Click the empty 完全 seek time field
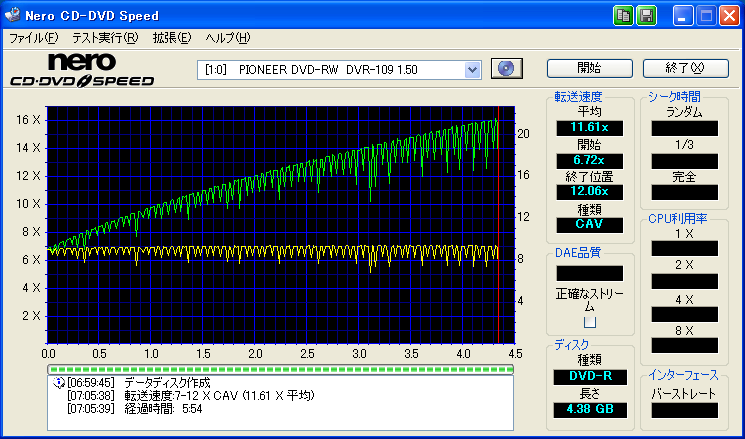 click(x=685, y=192)
